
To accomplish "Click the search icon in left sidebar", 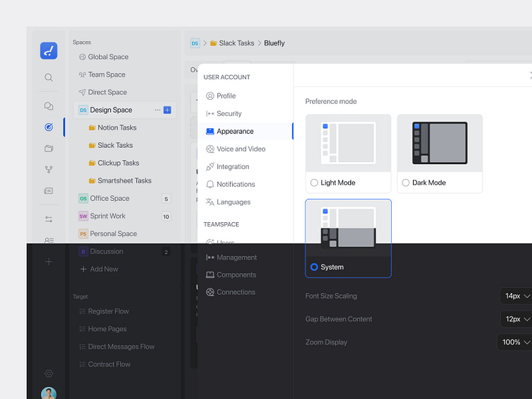I will click(48, 78).
